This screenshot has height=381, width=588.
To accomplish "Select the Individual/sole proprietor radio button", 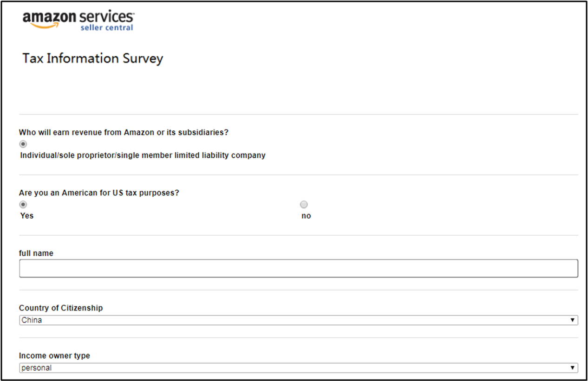I will (23, 144).
